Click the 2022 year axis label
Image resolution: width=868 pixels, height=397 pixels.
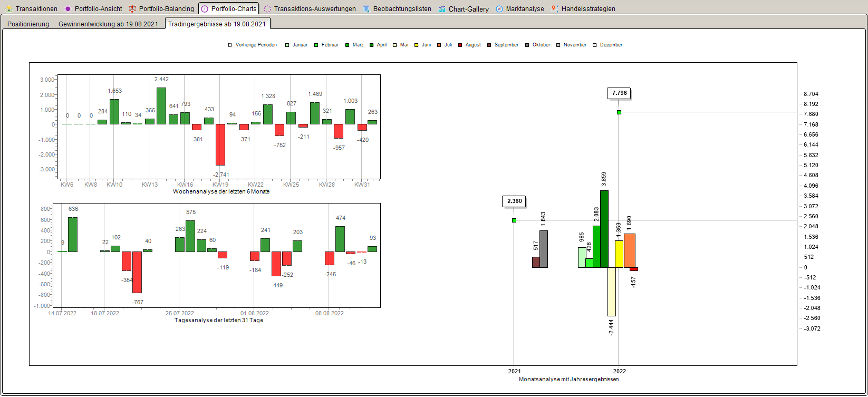pos(619,371)
